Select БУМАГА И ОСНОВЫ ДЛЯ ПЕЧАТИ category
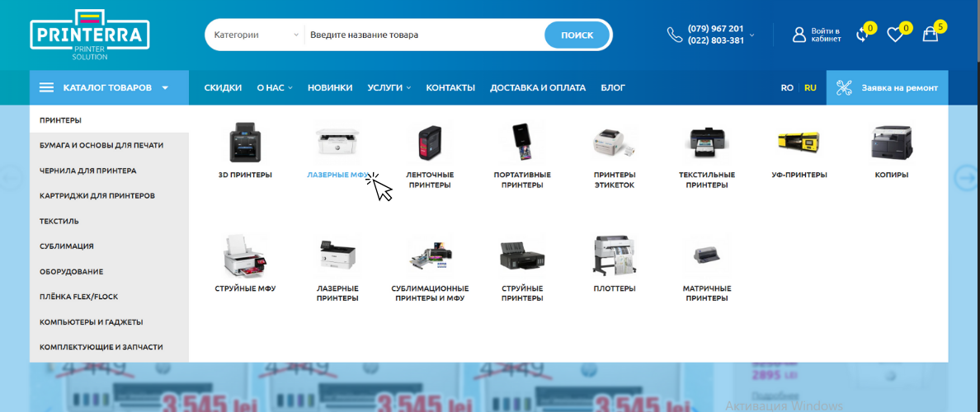The height and width of the screenshot is (412, 980). point(109,145)
